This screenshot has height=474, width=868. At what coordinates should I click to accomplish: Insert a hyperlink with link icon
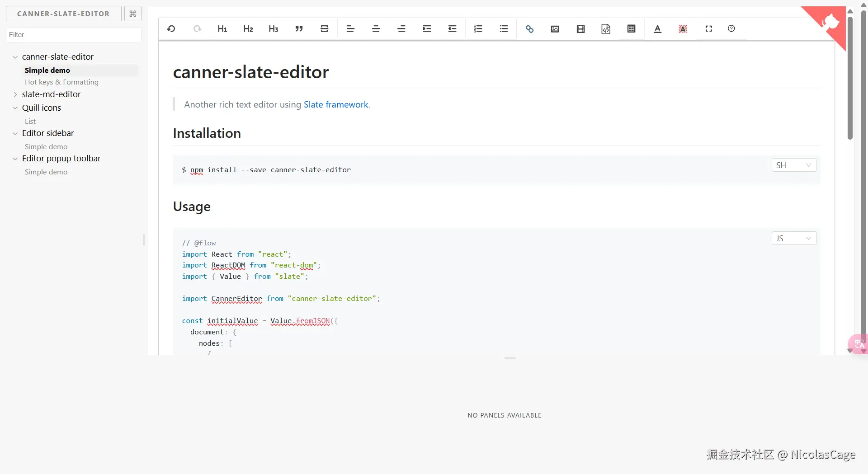529,29
